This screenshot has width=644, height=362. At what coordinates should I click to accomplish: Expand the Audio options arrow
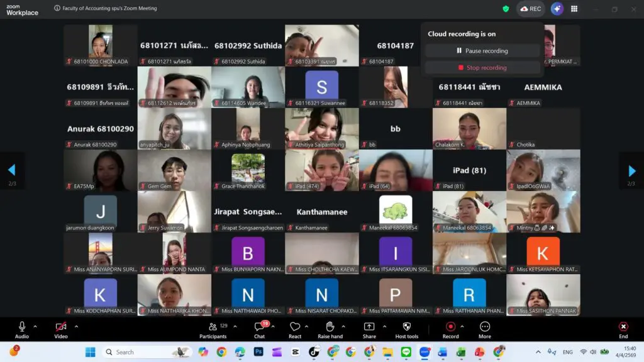pyautogui.click(x=35, y=326)
